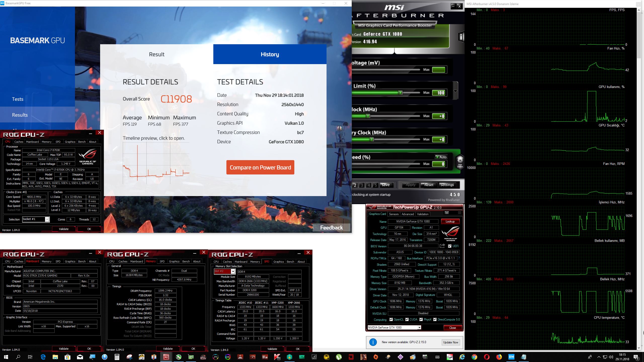
Task: Open the Validation tab in GPU-Z
Action: pos(423,214)
